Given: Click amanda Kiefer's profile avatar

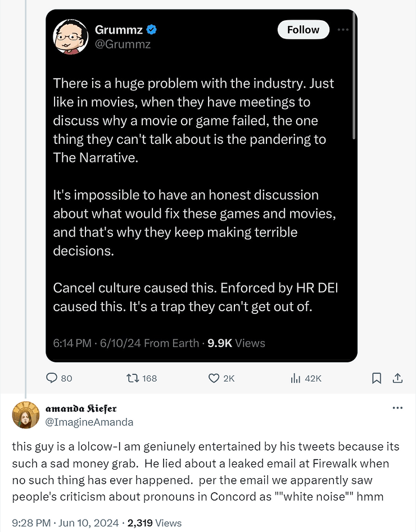Looking at the screenshot, I should tap(24, 415).
